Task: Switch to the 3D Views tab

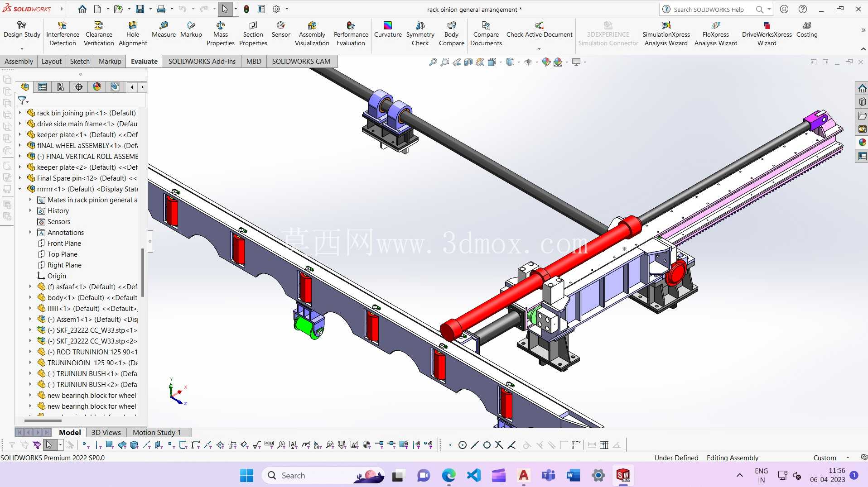Action: point(106,432)
